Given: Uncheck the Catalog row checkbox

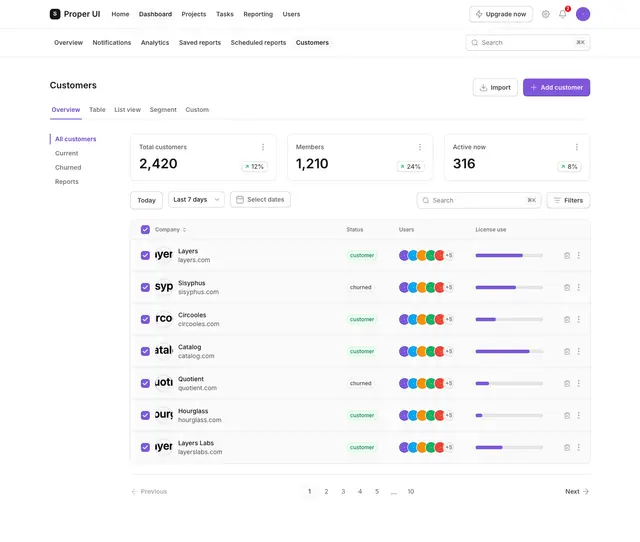Looking at the screenshot, I should (145, 351).
